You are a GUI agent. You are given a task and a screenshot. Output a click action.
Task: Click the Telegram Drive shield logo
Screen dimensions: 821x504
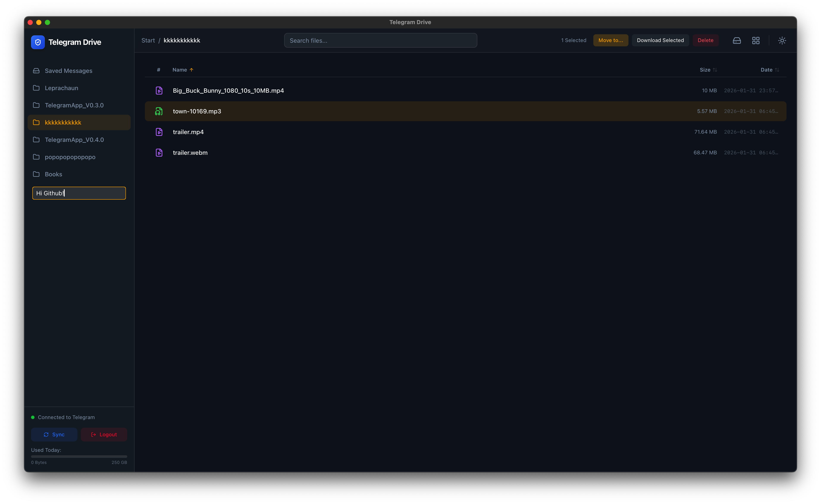pos(38,42)
